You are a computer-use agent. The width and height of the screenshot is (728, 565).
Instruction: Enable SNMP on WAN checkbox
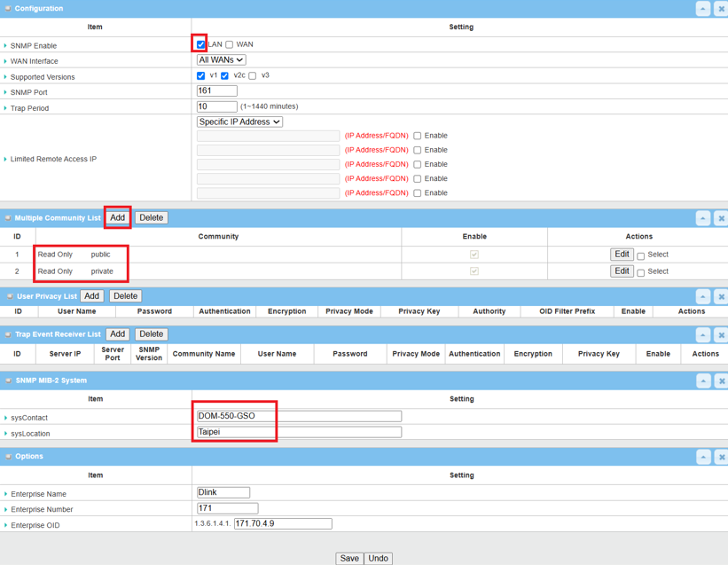[229, 44]
